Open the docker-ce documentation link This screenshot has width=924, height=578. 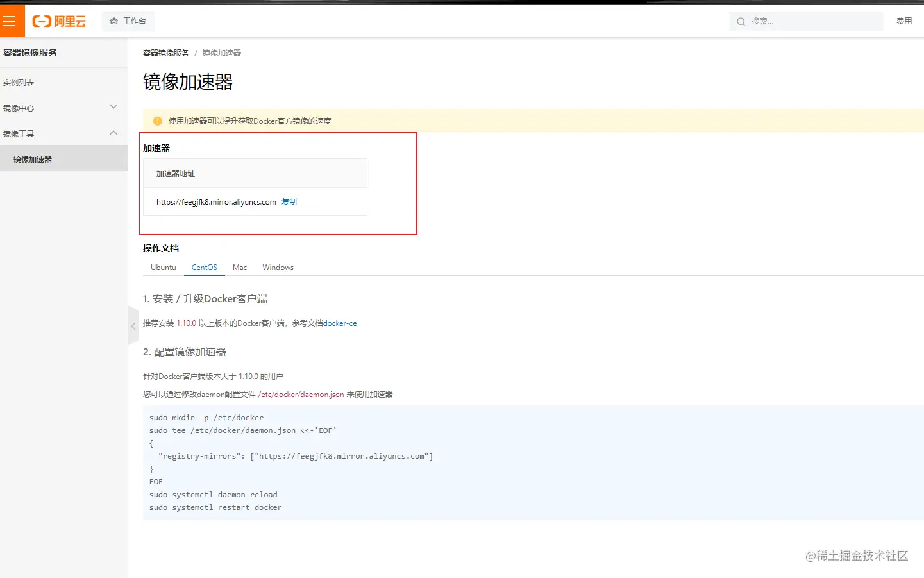coord(340,323)
